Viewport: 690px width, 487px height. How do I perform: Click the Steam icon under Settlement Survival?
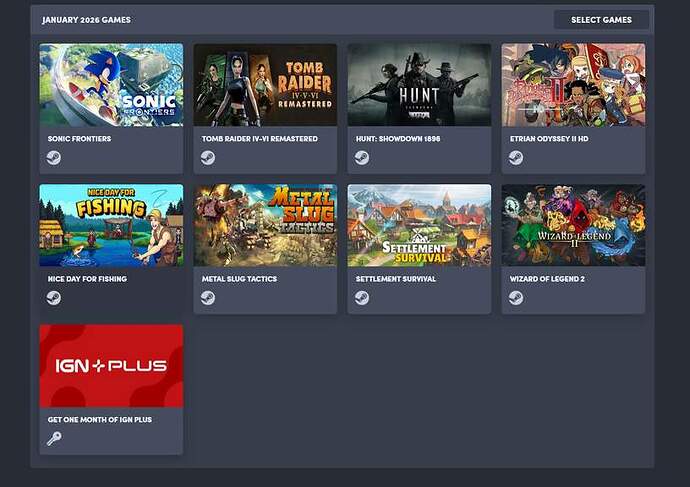tap(362, 298)
